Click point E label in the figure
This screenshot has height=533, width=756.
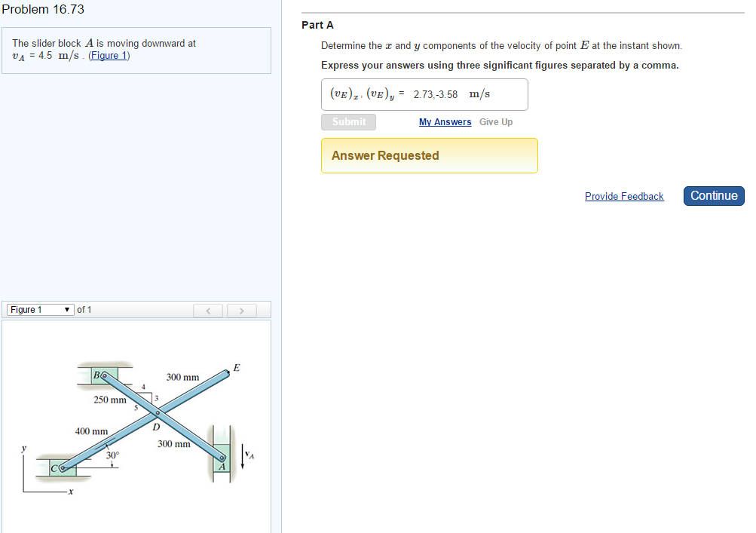(x=236, y=369)
